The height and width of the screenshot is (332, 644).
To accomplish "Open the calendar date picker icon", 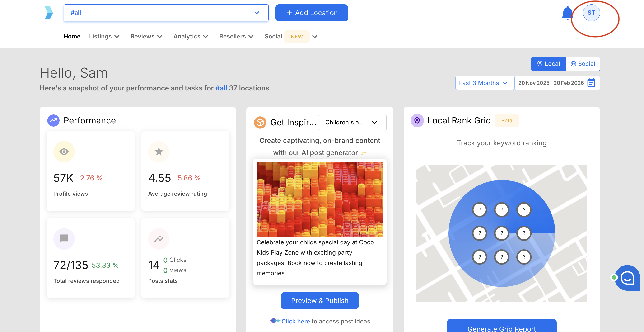I will [x=591, y=83].
